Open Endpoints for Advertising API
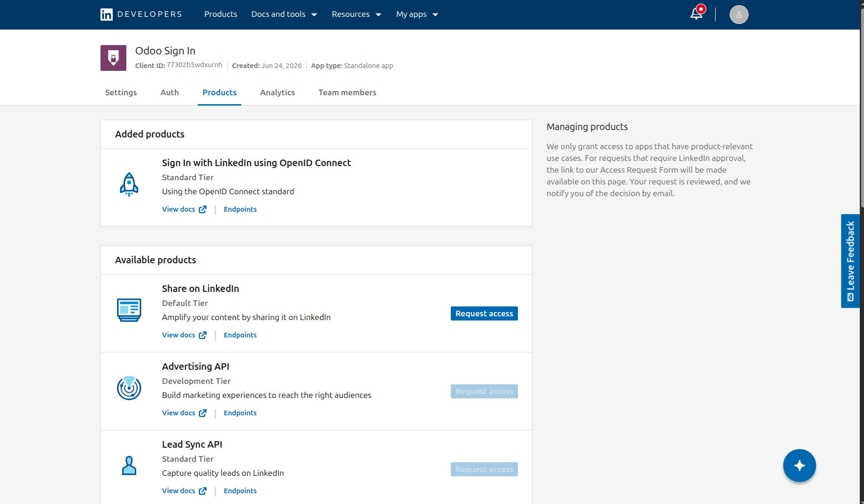This screenshot has width=864, height=504. click(x=240, y=413)
